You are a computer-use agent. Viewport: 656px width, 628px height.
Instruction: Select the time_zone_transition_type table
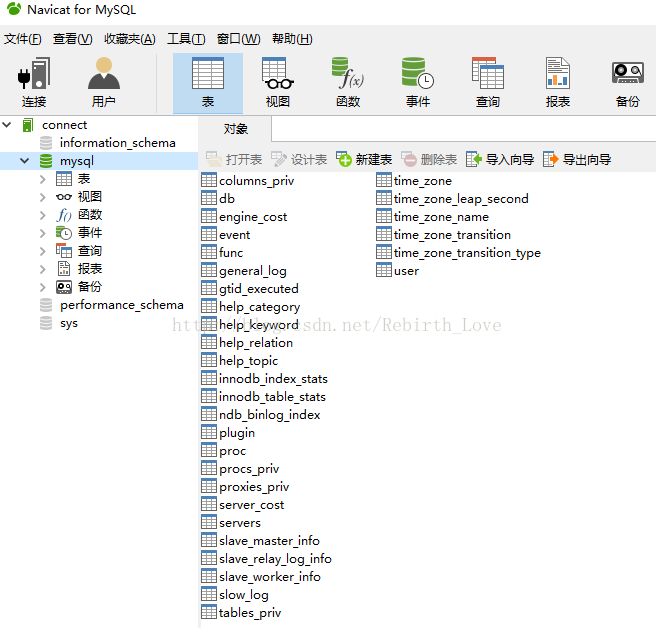pyautogui.click(x=459, y=253)
